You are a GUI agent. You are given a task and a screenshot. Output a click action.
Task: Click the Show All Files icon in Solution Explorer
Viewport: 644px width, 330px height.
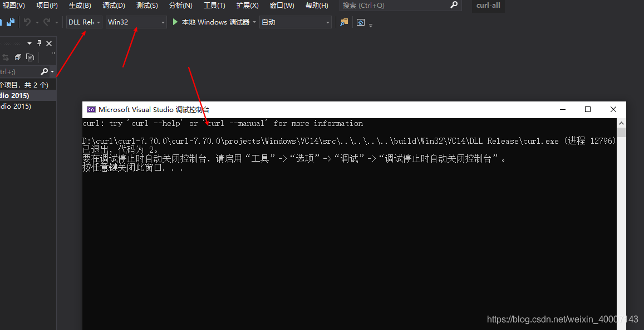30,57
